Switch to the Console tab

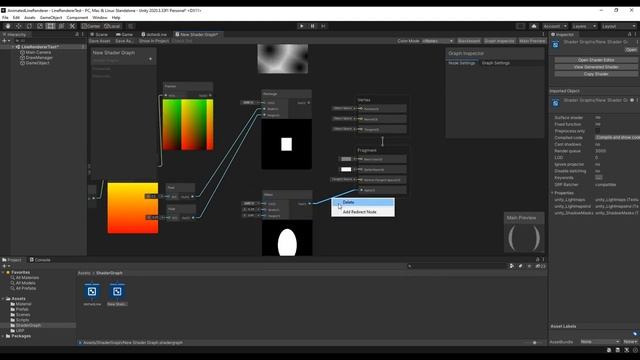point(40,260)
